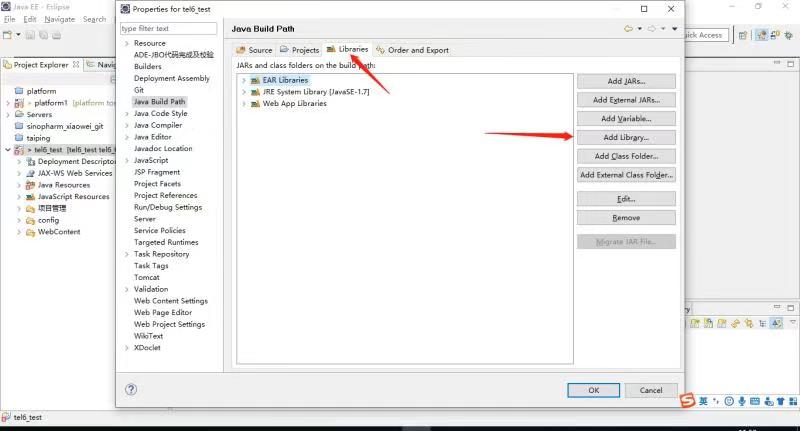
Task: Click the New wizard toolbar icon
Action: 7,35
